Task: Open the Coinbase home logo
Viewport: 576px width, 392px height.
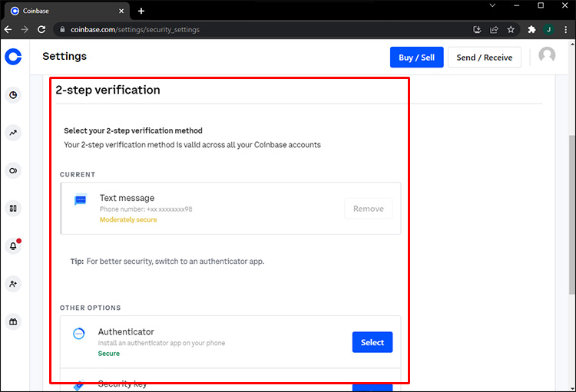Action: pyautogui.click(x=13, y=57)
